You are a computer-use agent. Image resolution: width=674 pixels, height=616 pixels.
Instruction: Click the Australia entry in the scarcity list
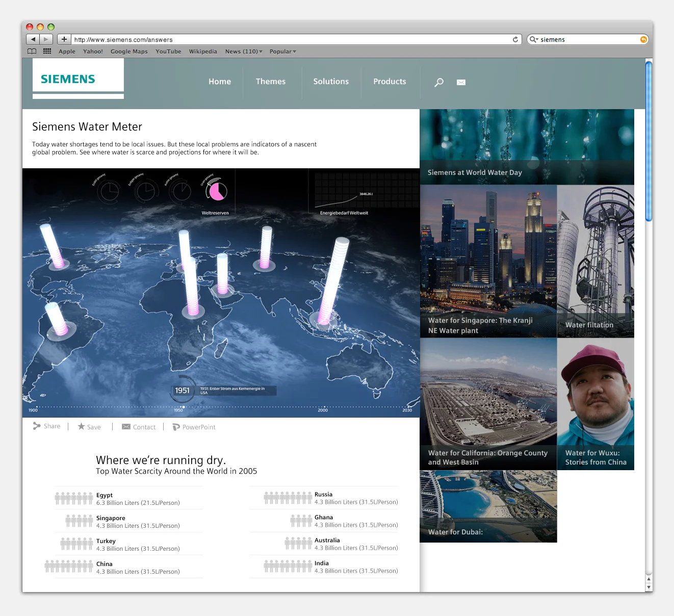[324, 544]
